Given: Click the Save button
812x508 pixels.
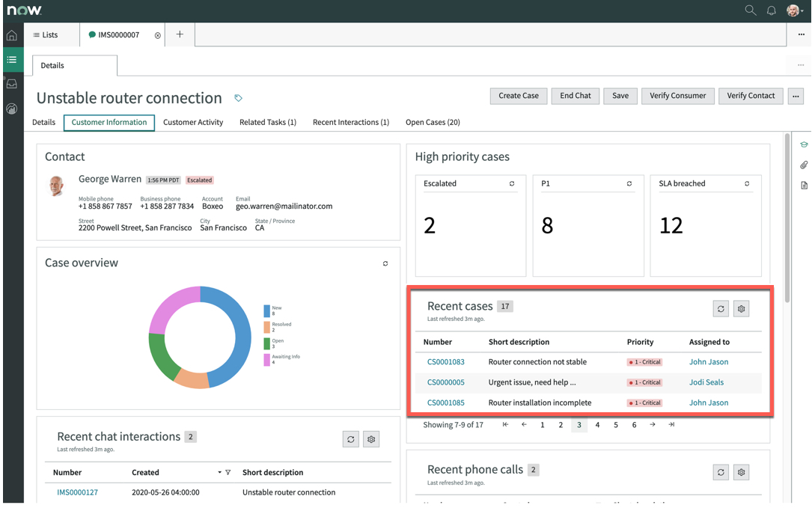Looking at the screenshot, I should point(620,96).
